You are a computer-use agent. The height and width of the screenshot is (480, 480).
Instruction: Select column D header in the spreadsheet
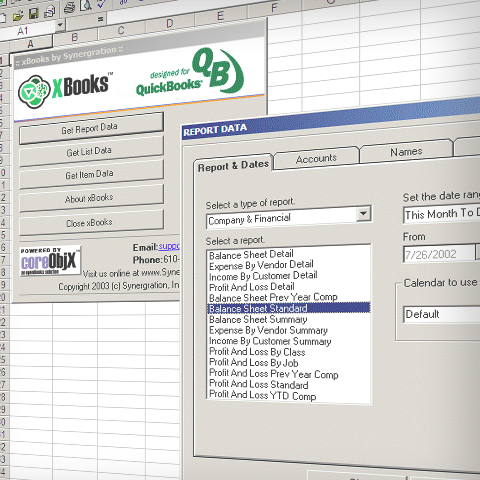(170, 23)
